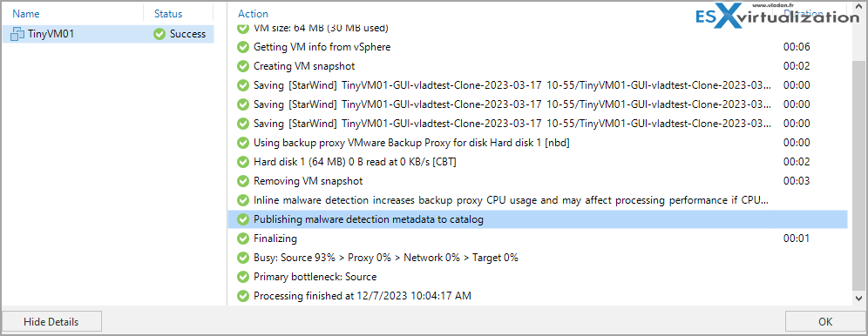Click the status icon next to Finalizing
This screenshot has height=336, width=868.
[242, 239]
